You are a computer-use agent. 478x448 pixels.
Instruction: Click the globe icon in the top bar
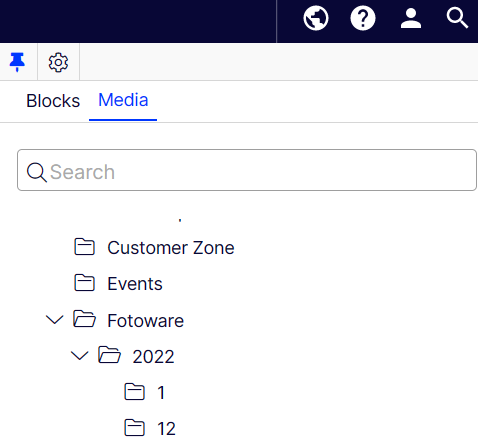316,18
